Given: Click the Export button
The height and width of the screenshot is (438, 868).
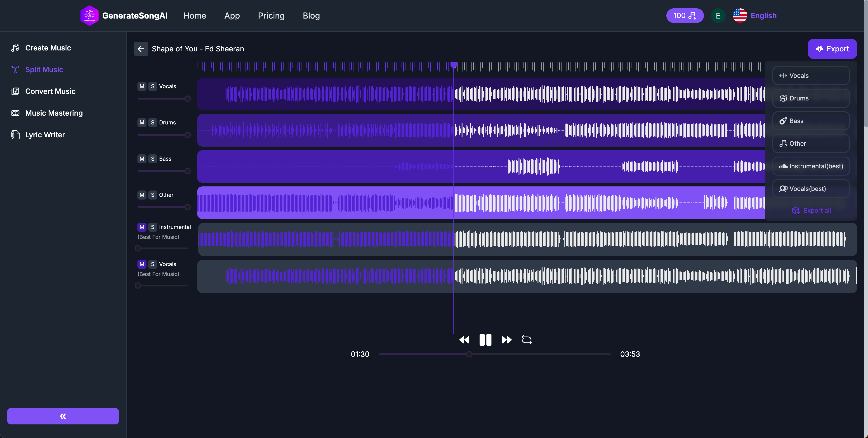Looking at the screenshot, I should tap(833, 49).
